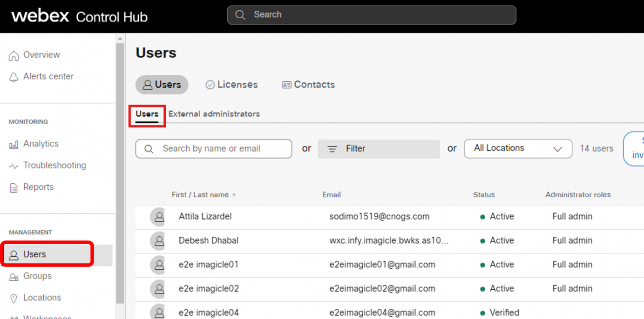Switch to the Contacts tab

click(308, 85)
